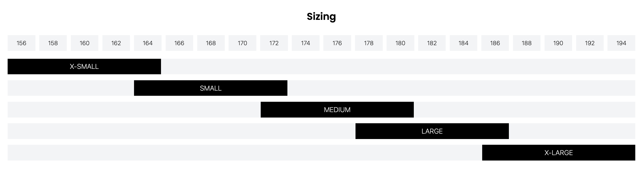Screen dimensions: 644x191
Task: Click the Sizing heading
Action: tap(321, 17)
